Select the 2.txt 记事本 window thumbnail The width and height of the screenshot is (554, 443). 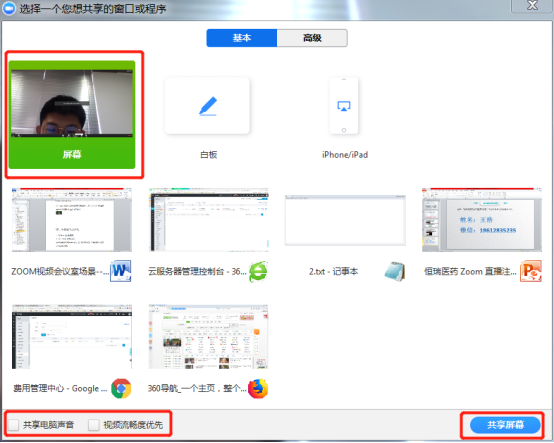[x=345, y=220]
